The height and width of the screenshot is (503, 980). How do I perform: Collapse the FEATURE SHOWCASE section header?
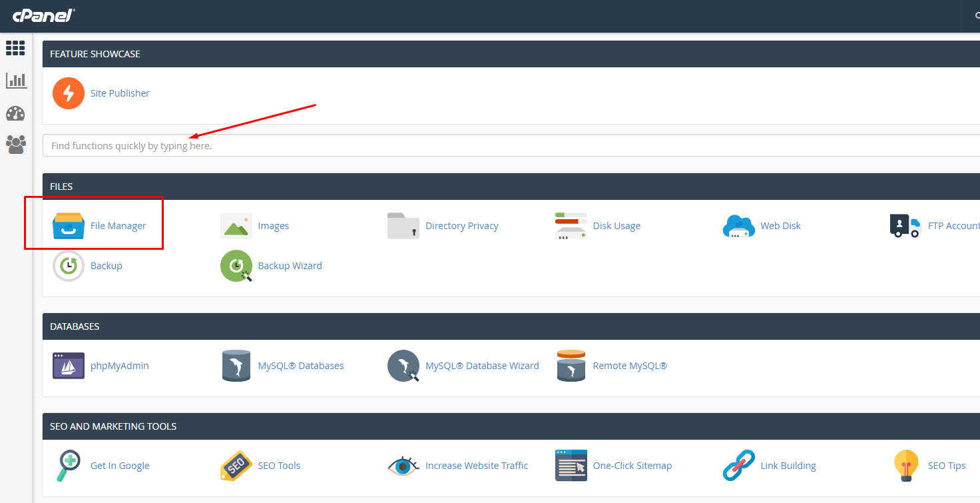coord(511,54)
